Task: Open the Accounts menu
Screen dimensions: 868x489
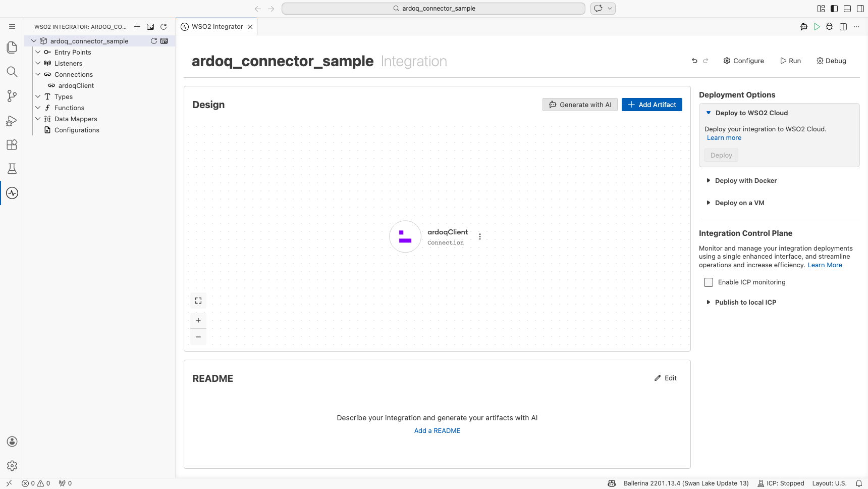Action: 12,442
